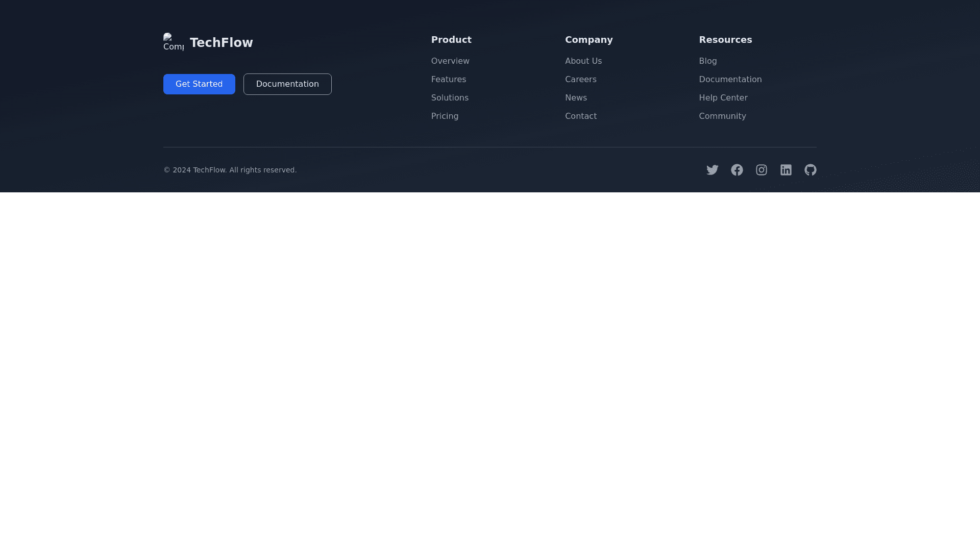Open the LinkedIn social icon
This screenshot has height=551, width=980.
786,170
